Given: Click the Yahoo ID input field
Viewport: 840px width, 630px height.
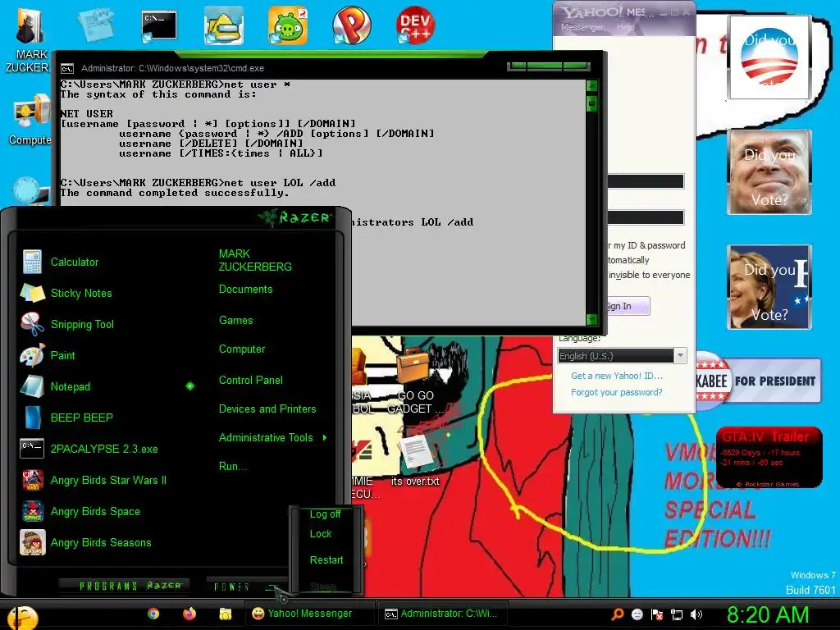Looking at the screenshot, I should [x=646, y=181].
